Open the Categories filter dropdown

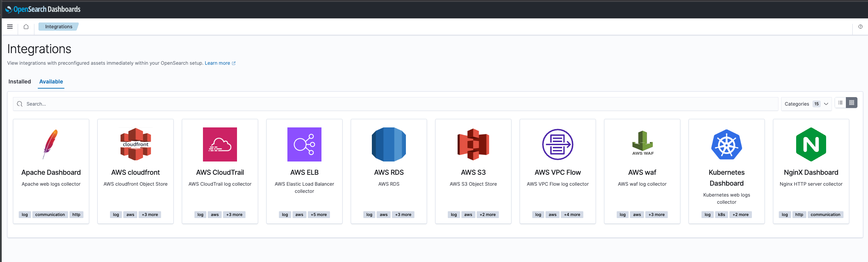pyautogui.click(x=806, y=104)
